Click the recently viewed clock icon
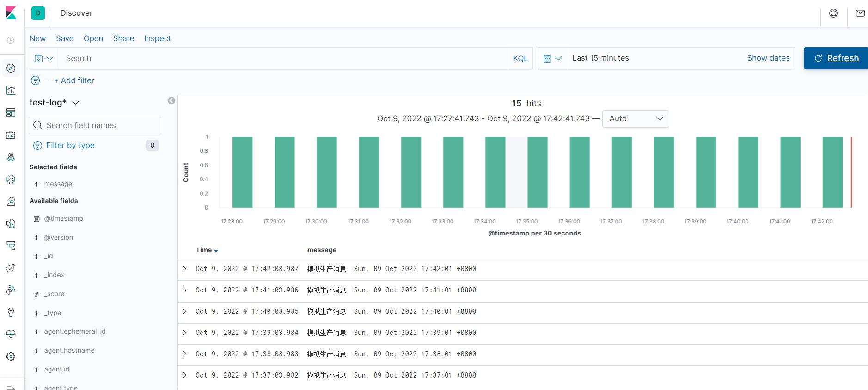This screenshot has height=390, width=868. point(11,41)
